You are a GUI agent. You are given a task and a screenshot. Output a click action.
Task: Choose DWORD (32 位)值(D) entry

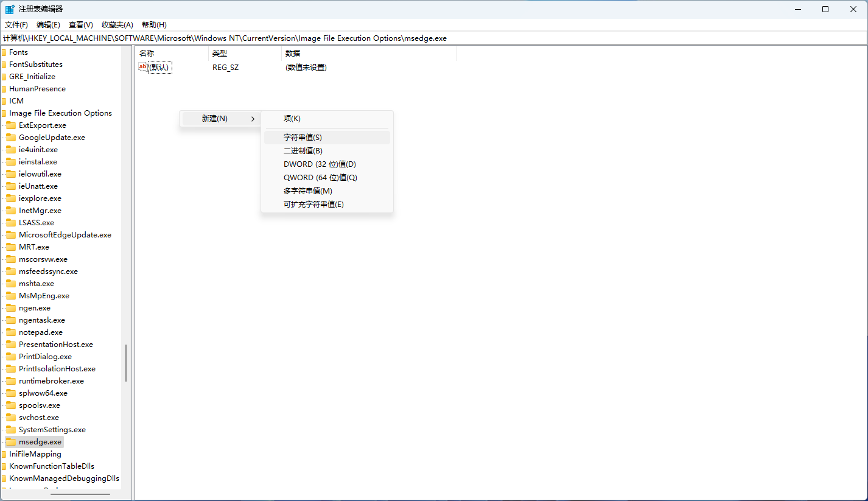pyautogui.click(x=327, y=164)
